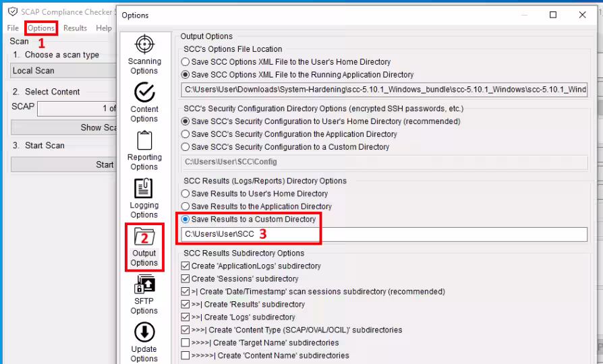Select Content Options checkmark icon
Screen dimensions: 603x364
pos(144,92)
